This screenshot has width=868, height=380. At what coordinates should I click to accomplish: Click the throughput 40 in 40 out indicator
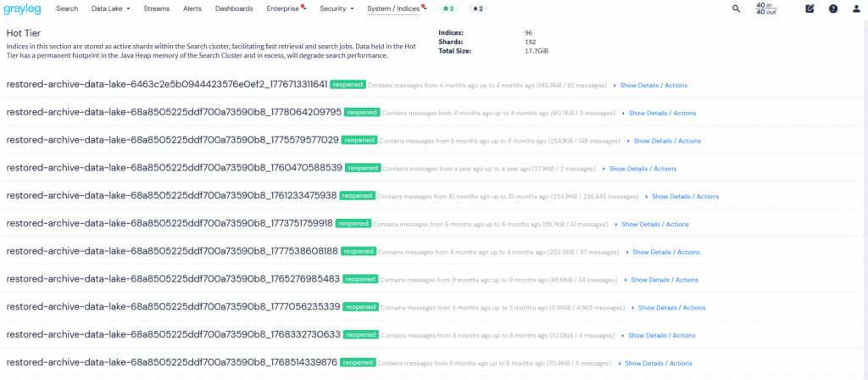click(x=766, y=8)
